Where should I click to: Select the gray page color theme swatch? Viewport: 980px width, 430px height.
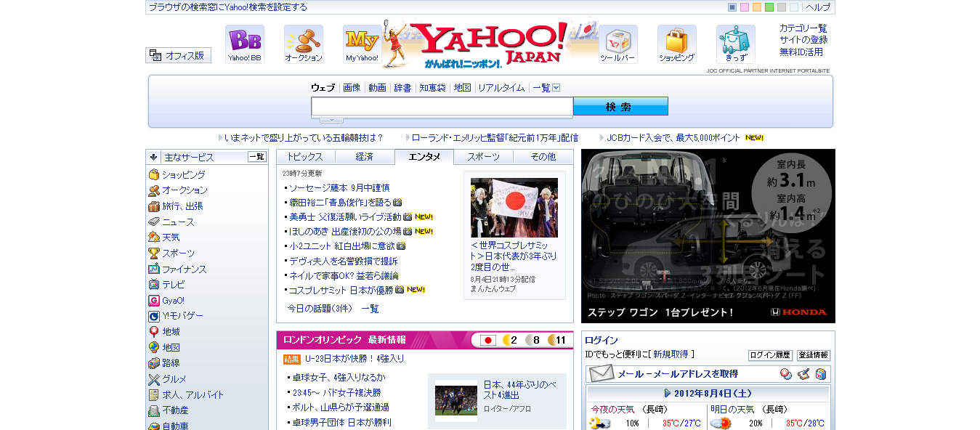point(782,7)
